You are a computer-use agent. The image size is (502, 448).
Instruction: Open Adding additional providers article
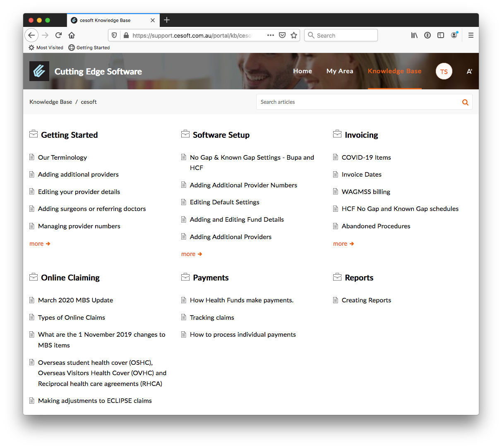tap(78, 175)
